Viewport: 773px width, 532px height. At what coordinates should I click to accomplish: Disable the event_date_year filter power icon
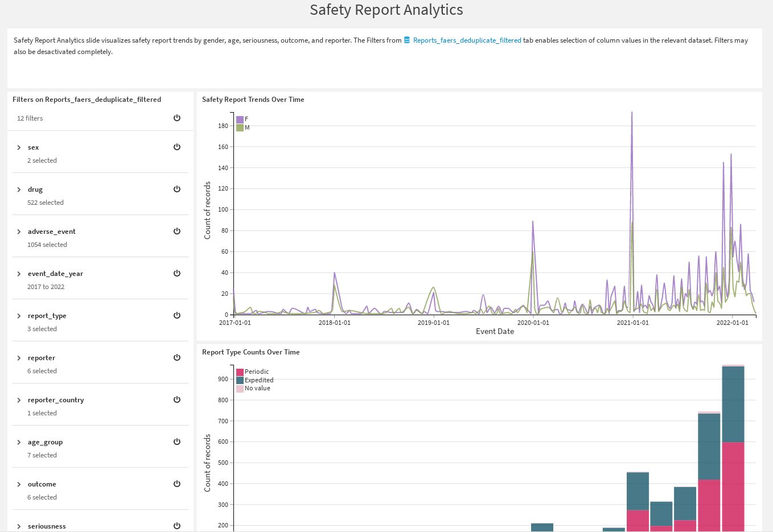[x=177, y=273]
